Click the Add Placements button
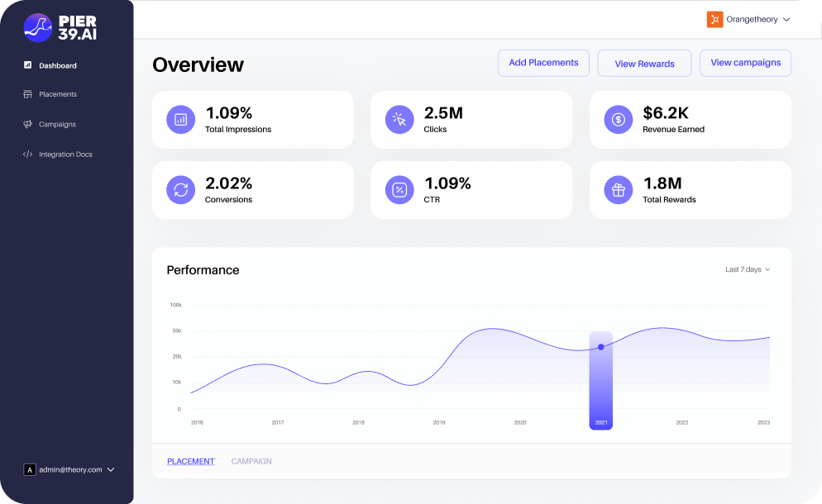Image resolution: width=822 pixels, height=504 pixels. tap(543, 62)
